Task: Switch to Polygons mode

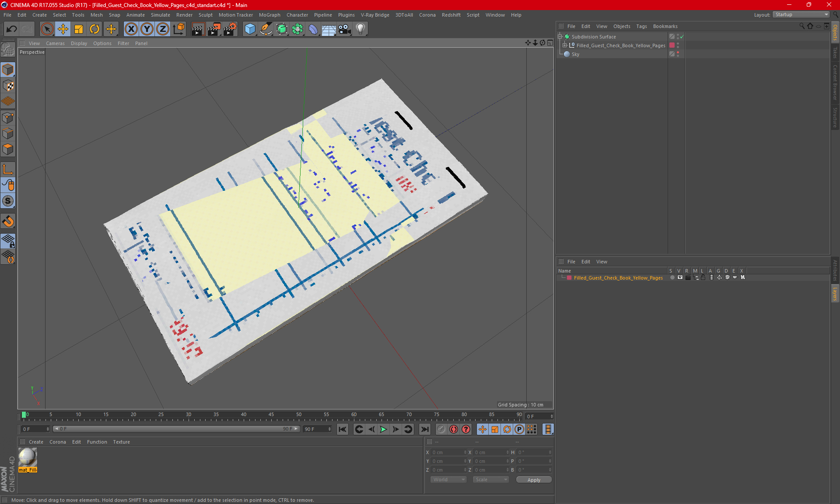Action: pyautogui.click(x=8, y=149)
